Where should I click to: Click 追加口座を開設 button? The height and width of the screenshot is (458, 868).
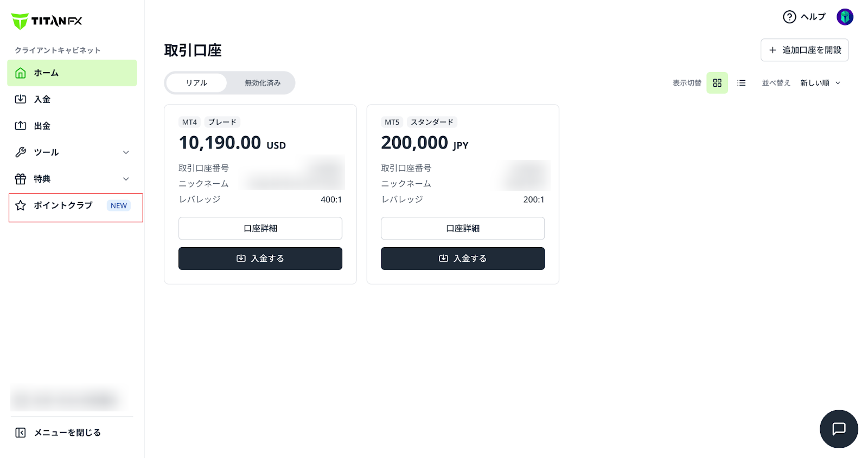click(x=804, y=50)
